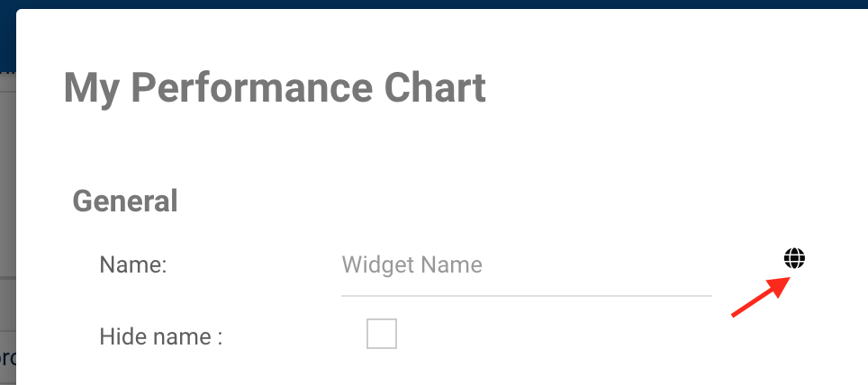Click the "Name:" field label
The width and height of the screenshot is (868, 385).
click(133, 265)
